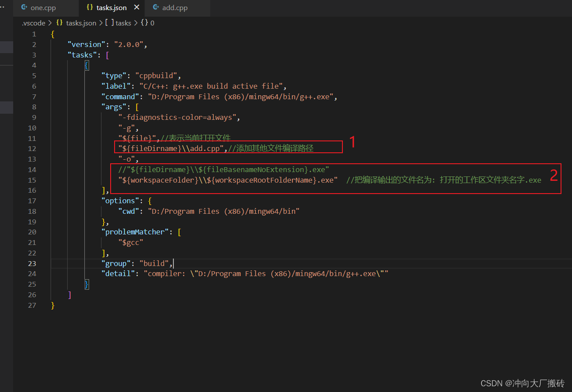Click the workspaceFolder output path string
Viewport: 572px width, 392px height.
pos(228,180)
